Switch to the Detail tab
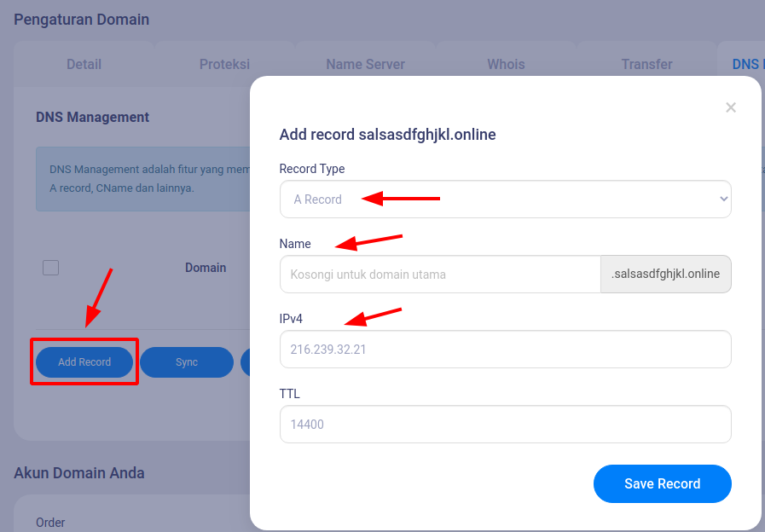The image size is (765, 532). [84, 64]
